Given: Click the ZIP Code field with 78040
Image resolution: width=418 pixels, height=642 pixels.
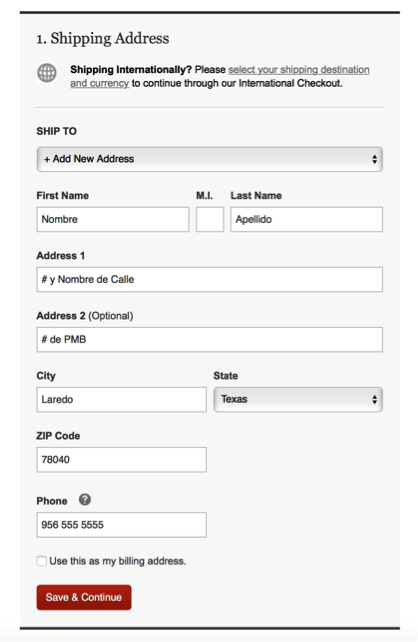Looking at the screenshot, I should [x=122, y=460].
